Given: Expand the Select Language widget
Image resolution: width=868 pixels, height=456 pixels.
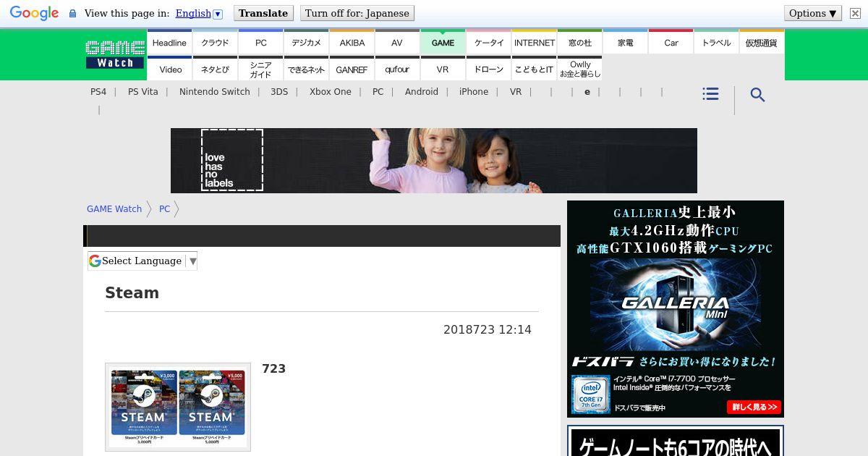Looking at the screenshot, I should (142, 261).
